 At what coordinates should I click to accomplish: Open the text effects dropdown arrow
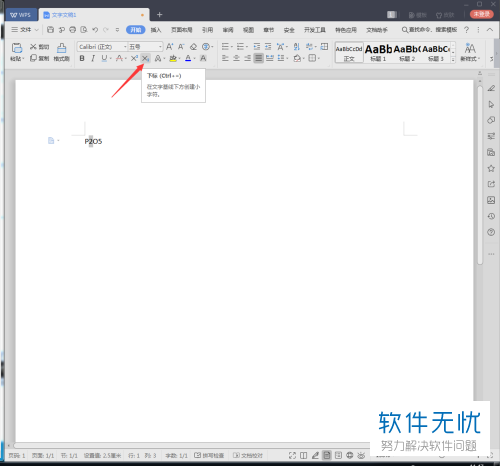164,59
